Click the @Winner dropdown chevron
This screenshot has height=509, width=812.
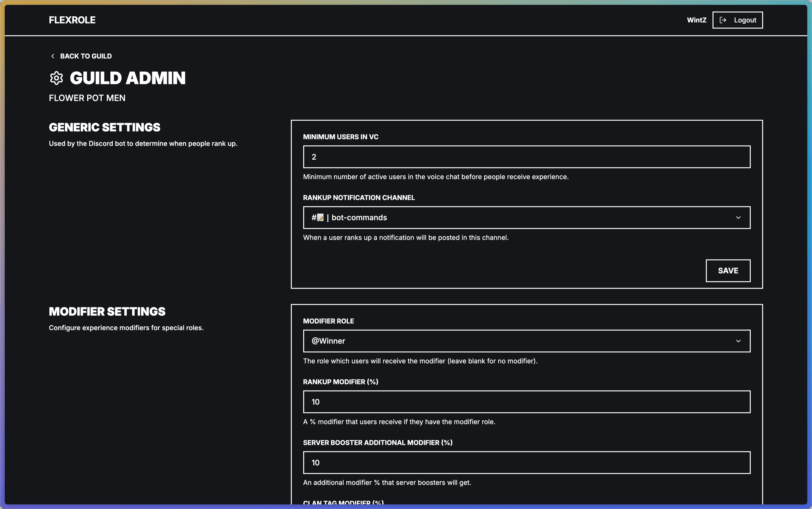coord(739,341)
